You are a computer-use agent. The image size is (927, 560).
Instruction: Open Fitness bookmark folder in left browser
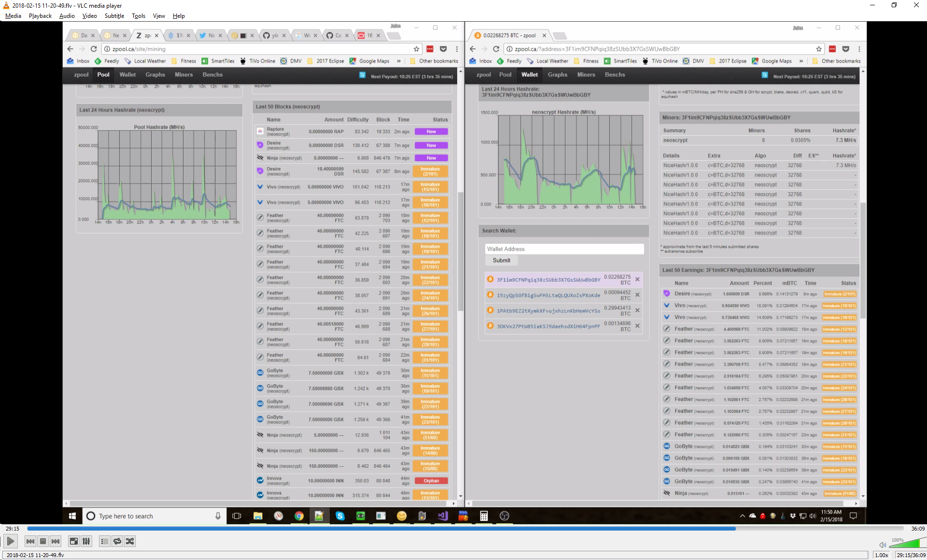tap(183, 61)
